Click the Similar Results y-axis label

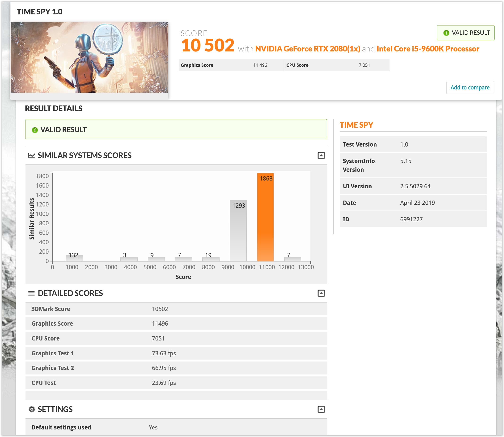(x=32, y=219)
